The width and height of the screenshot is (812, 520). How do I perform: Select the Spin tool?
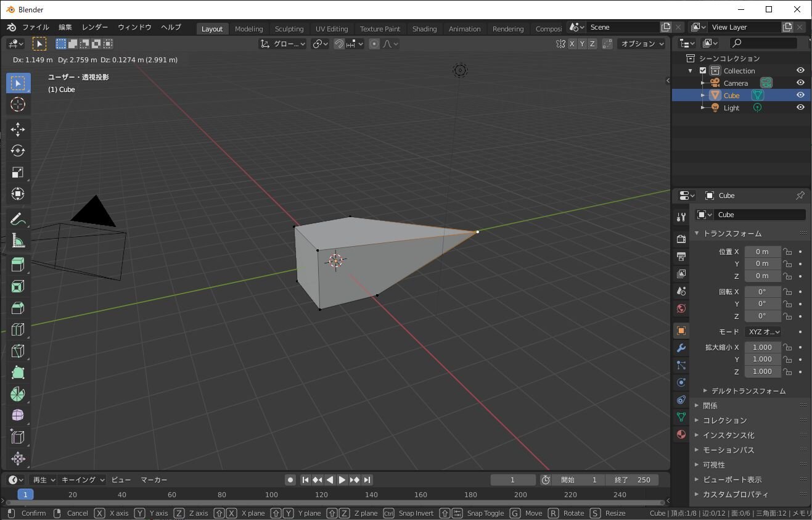coord(18,394)
